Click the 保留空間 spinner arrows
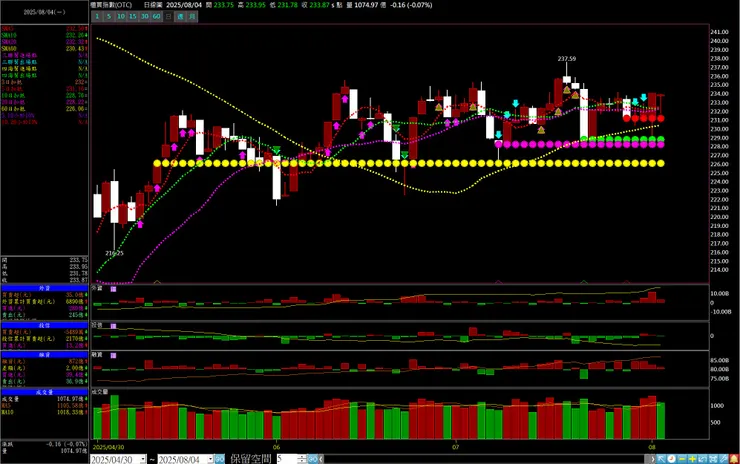This screenshot has height=464, width=740. (302, 459)
